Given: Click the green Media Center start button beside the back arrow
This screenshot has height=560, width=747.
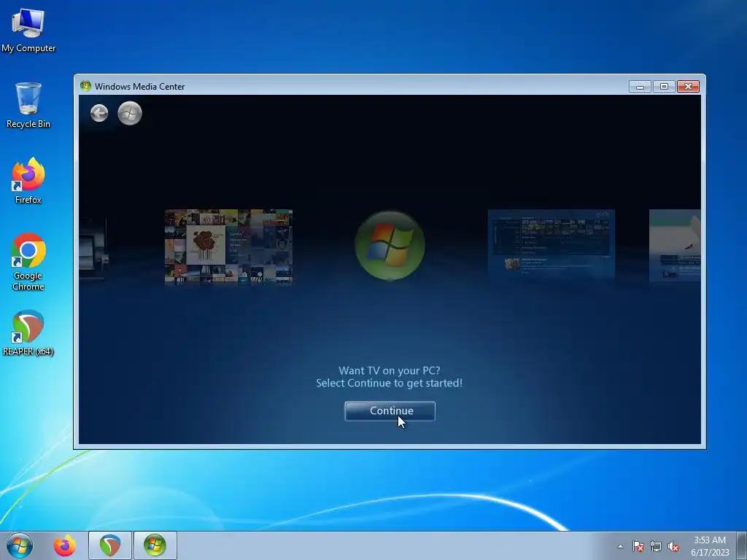Looking at the screenshot, I should (x=130, y=113).
